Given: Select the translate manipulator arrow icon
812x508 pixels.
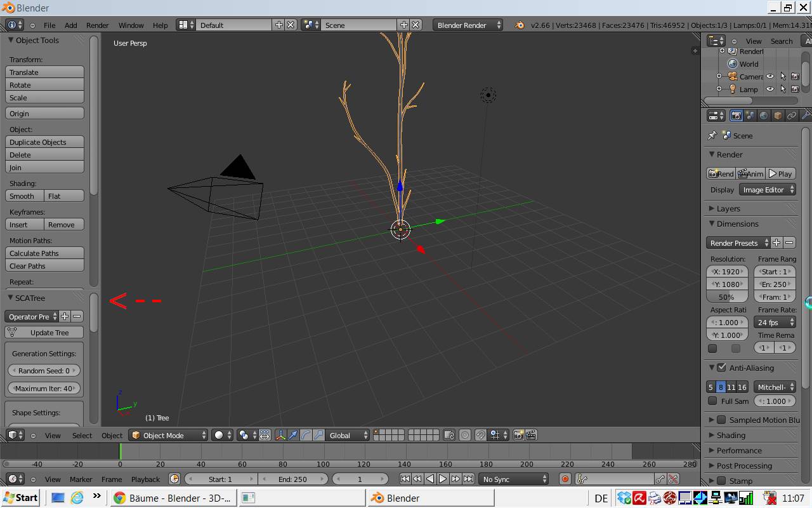Looking at the screenshot, I should [293, 435].
